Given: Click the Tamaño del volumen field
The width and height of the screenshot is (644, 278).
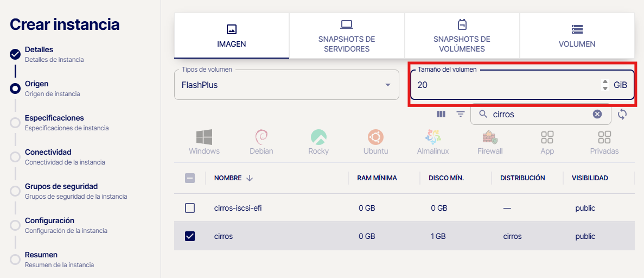Looking at the screenshot, I should click(x=505, y=85).
